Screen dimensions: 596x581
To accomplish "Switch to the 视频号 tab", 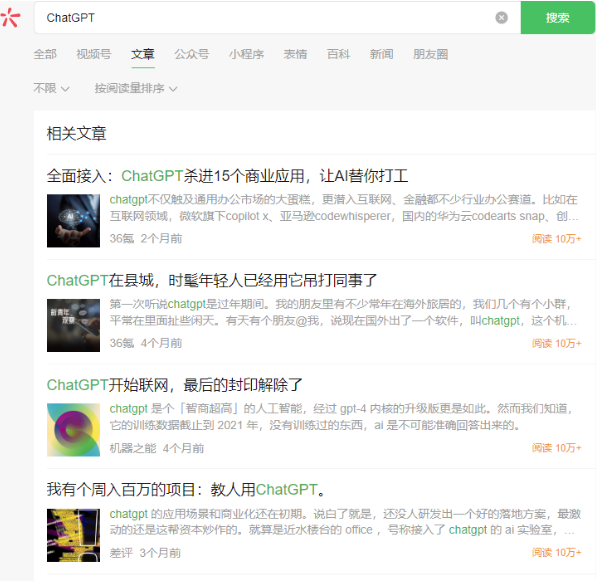I will coord(94,54).
